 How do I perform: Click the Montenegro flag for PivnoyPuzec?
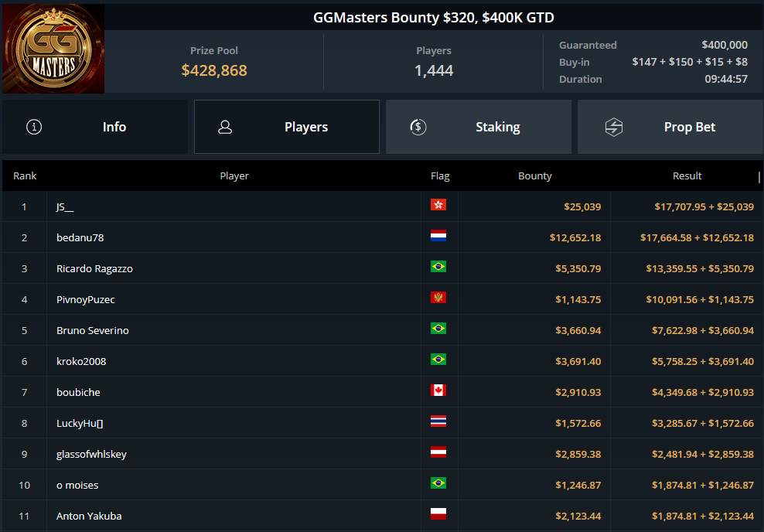(438, 298)
